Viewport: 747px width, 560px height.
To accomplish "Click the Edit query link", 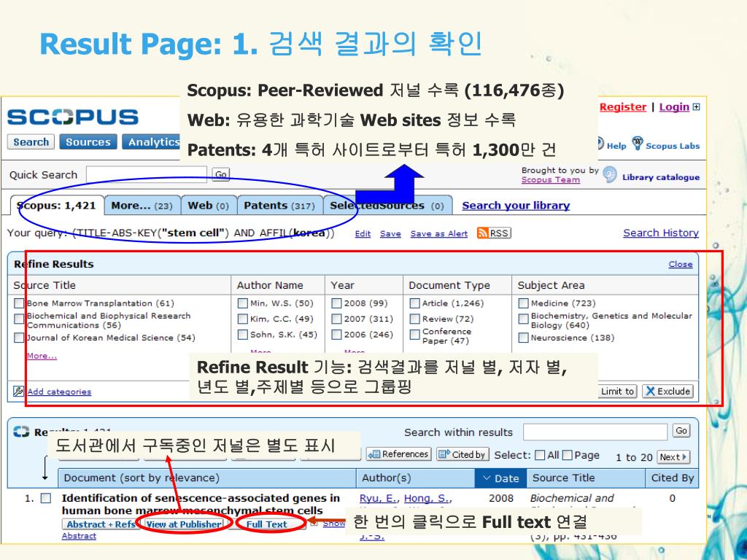I will coord(363,234).
